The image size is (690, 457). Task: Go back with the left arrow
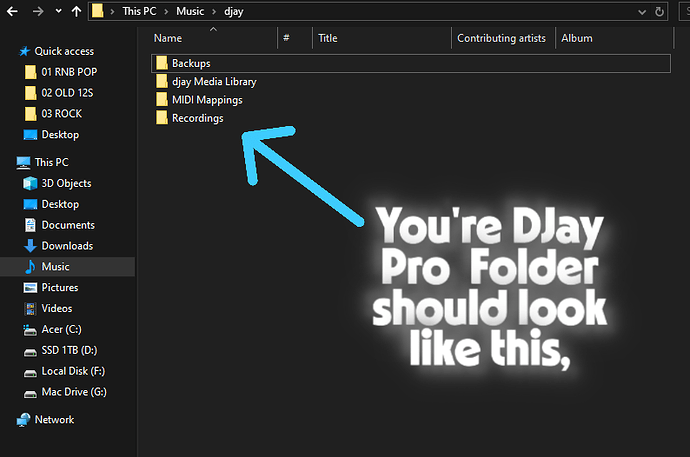12,11
